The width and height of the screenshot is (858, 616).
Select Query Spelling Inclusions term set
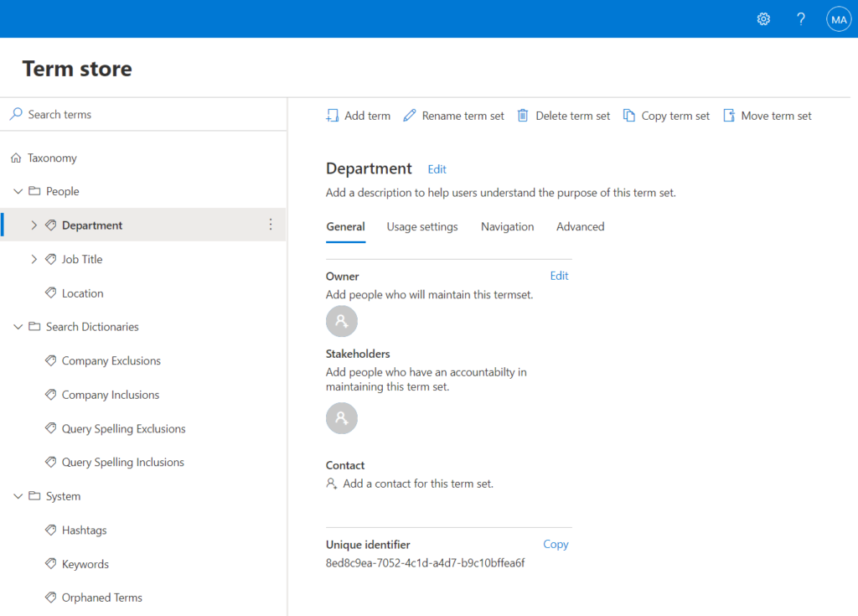pyautogui.click(x=123, y=462)
